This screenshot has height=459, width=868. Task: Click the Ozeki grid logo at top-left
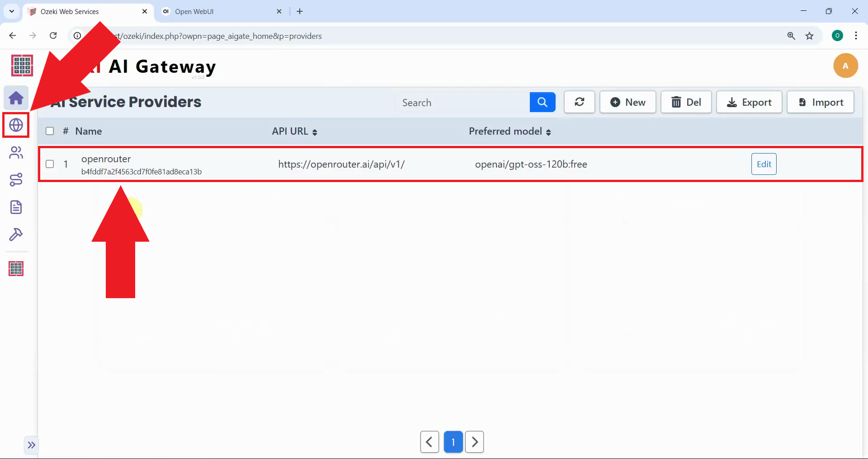point(22,66)
